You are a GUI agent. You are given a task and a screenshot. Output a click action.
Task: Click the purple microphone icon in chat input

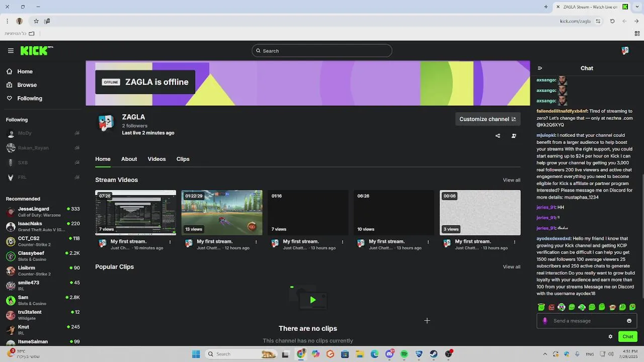[x=545, y=321]
